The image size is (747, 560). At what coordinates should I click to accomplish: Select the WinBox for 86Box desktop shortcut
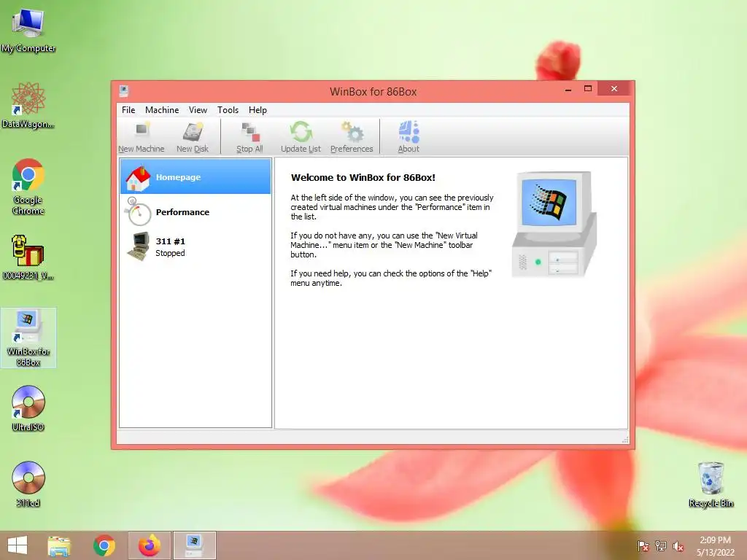[x=28, y=338]
